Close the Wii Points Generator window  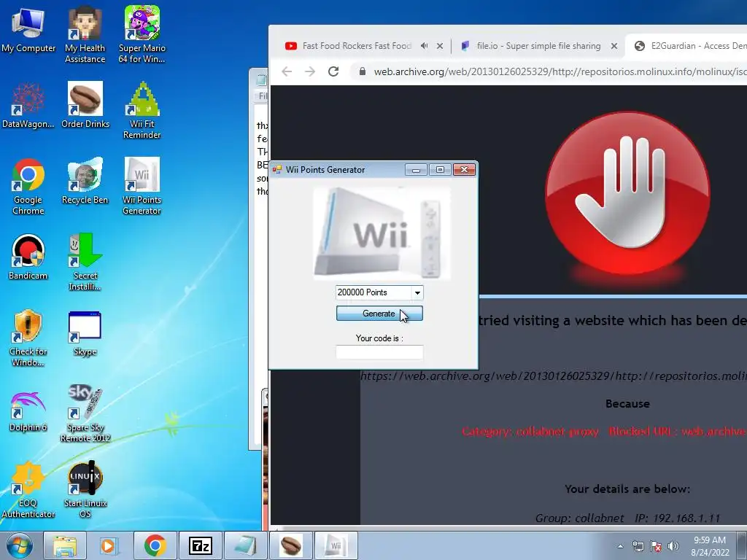click(x=464, y=169)
